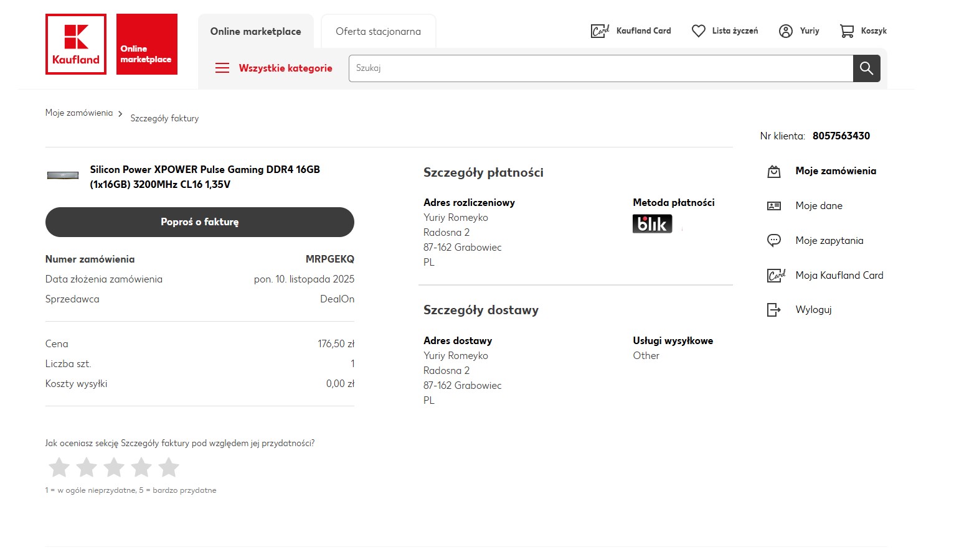Click the Kaufland logo
The height and width of the screenshot is (560, 954).
click(x=76, y=44)
